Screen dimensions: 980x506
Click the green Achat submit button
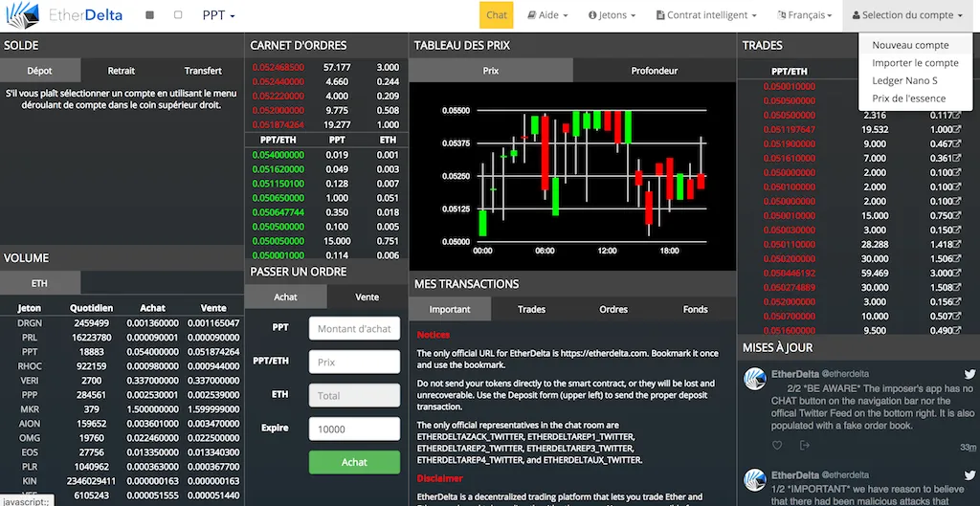(x=354, y=462)
